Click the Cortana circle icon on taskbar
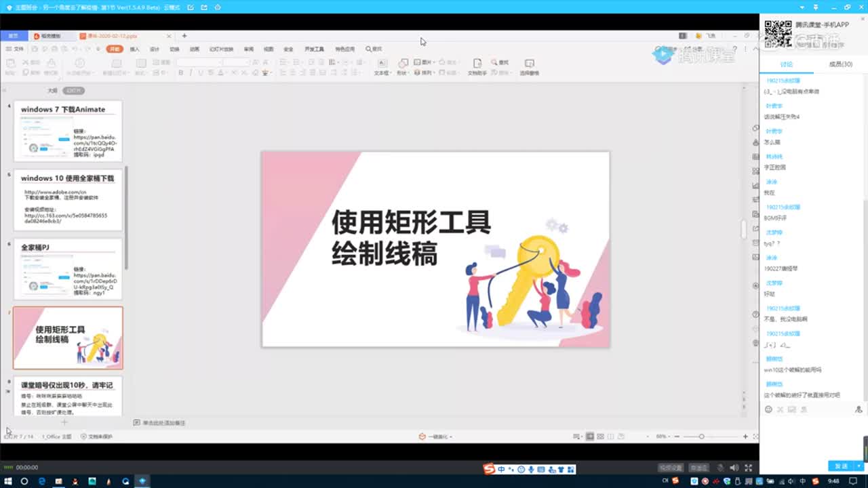This screenshot has height=488, width=868. [x=24, y=481]
